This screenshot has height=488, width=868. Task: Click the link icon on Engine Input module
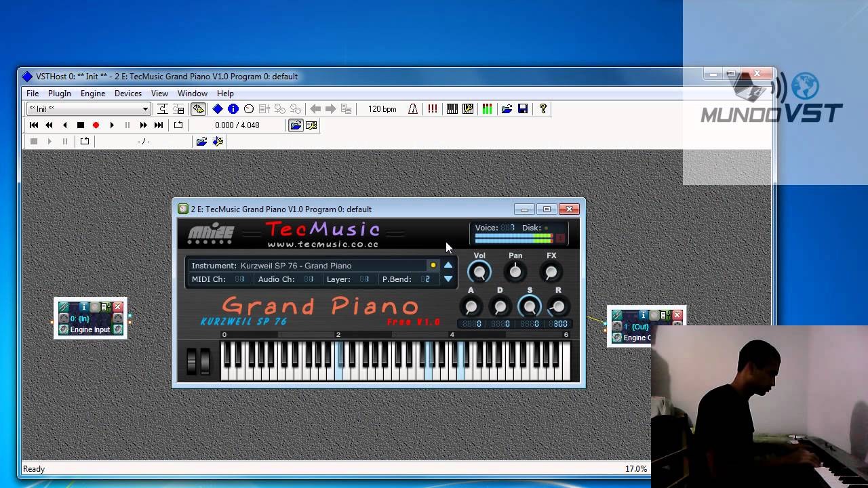tap(64, 307)
